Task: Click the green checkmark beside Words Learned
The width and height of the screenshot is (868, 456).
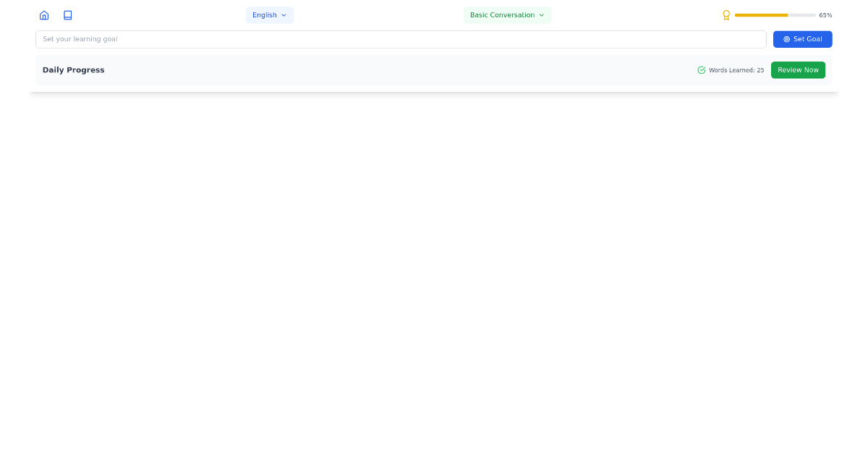Action: coord(701,70)
